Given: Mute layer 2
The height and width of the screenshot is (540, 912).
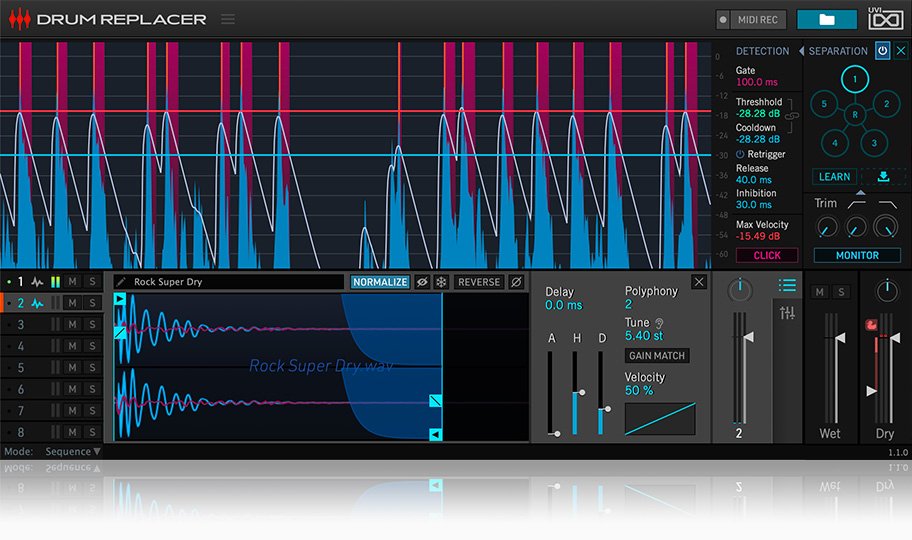Looking at the screenshot, I should (72, 303).
